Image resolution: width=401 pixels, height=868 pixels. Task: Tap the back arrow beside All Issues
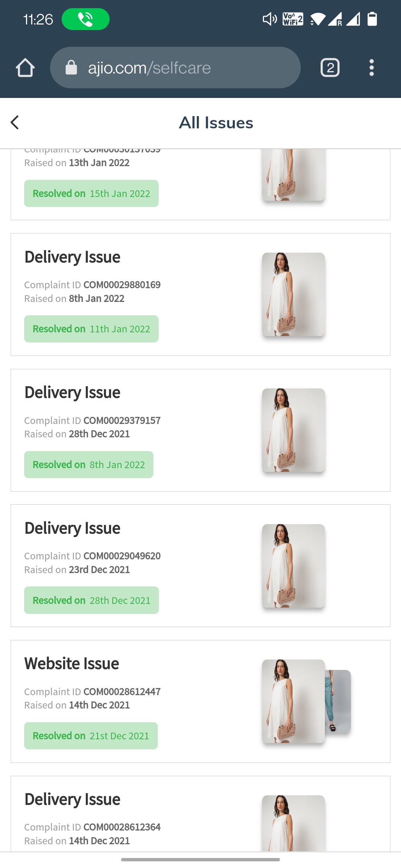tap(15, 122)
